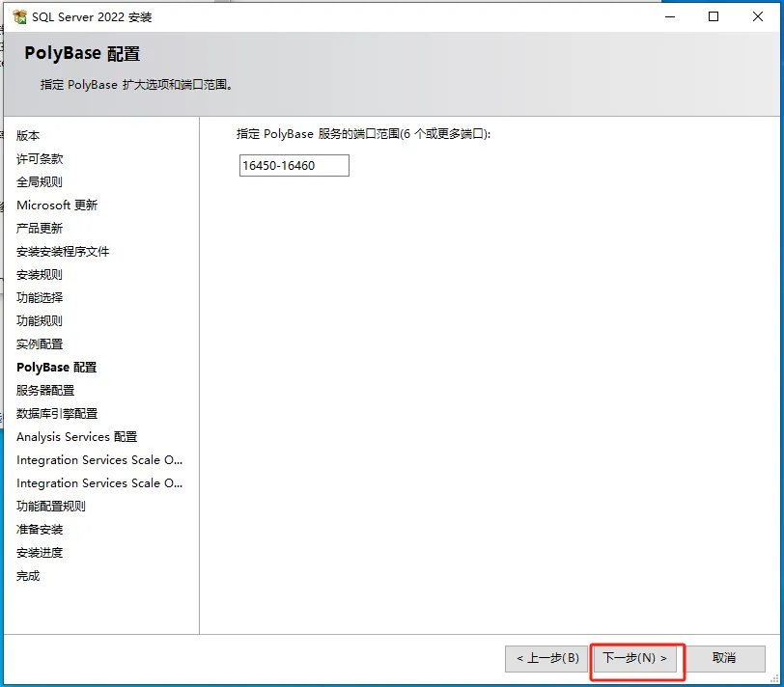
Task: Click the 下一步(N) button
Action: [634, 658]
